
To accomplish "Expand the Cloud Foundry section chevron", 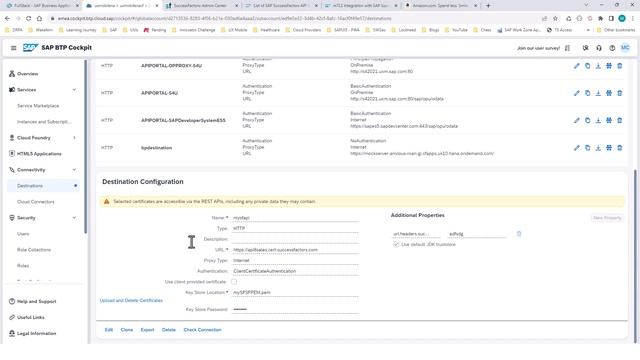I will click(74, 138).
